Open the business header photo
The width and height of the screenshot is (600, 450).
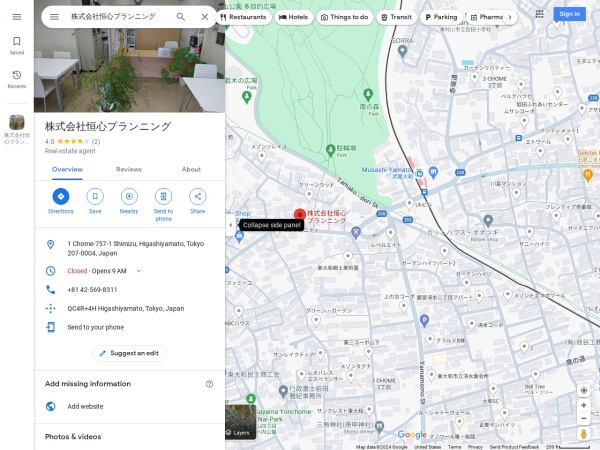(129, 56)
